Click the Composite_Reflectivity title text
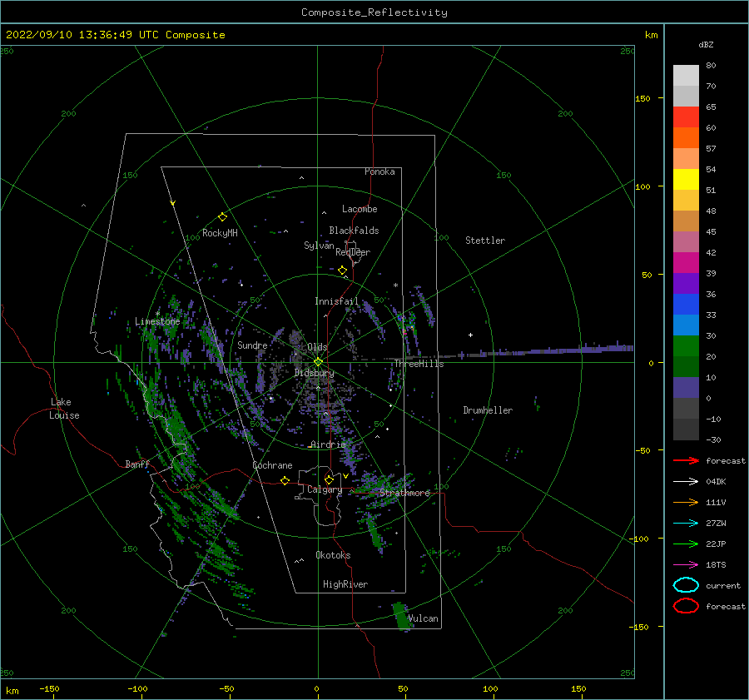Viewport: 749px width, 700px height. [374, 12]
